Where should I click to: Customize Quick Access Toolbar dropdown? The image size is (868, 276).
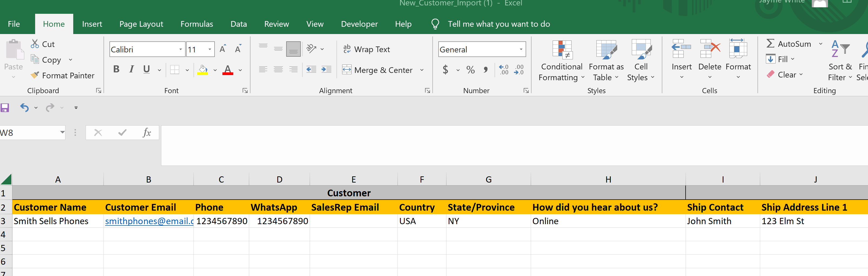pyautogui.click(x=76, y=108)
